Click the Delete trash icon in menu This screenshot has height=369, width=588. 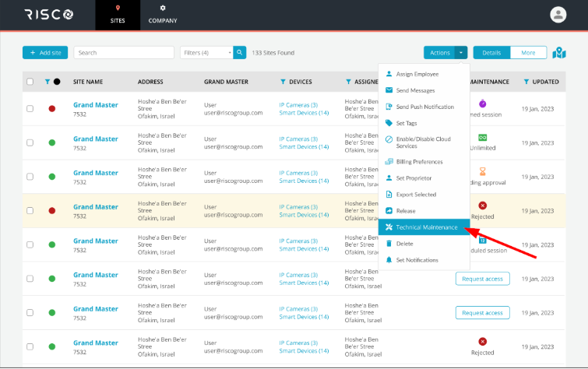click(389, 244)
